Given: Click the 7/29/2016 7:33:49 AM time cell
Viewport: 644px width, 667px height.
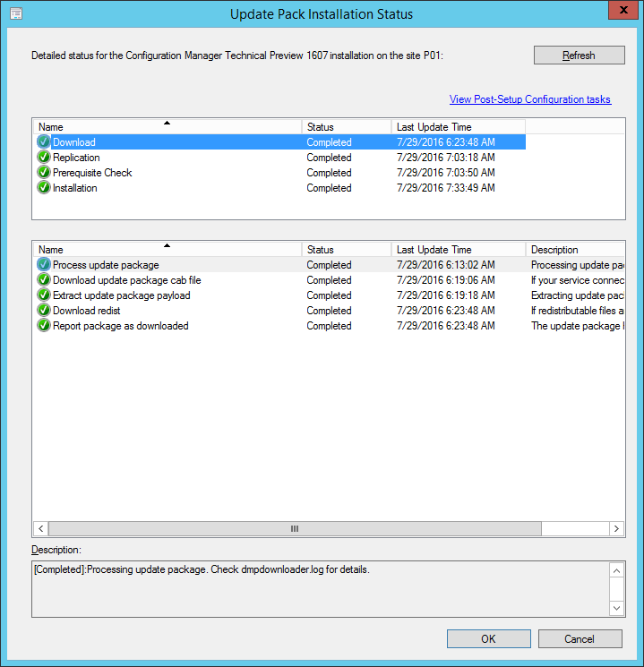Looking at the screenshot, I should [x=446, y=188].
